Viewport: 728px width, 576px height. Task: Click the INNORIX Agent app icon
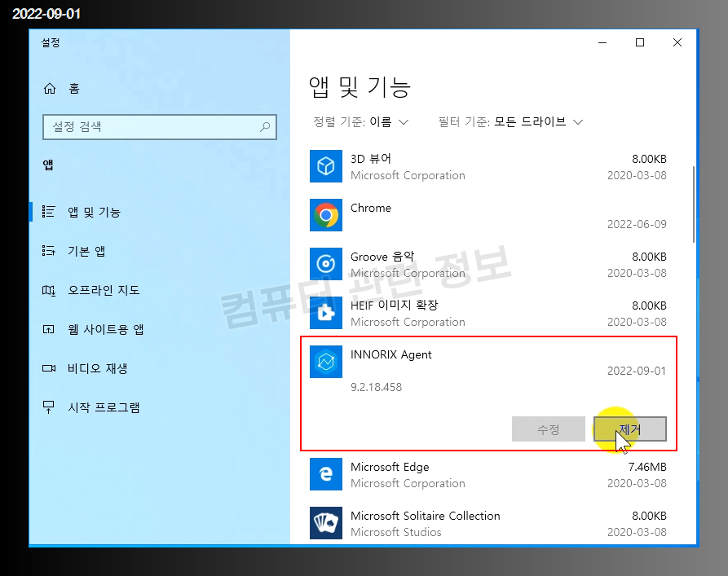pyautogui.click(x=326, y=362)
